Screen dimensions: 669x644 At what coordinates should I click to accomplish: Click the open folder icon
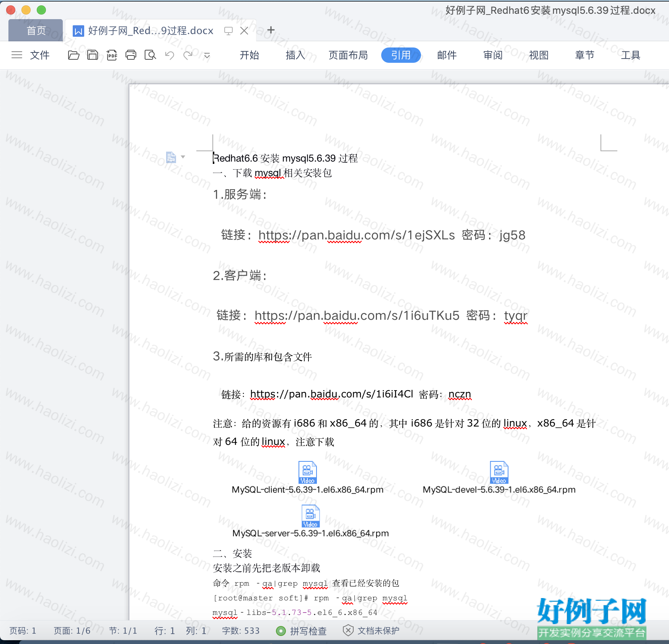click(x=73, y=55)
